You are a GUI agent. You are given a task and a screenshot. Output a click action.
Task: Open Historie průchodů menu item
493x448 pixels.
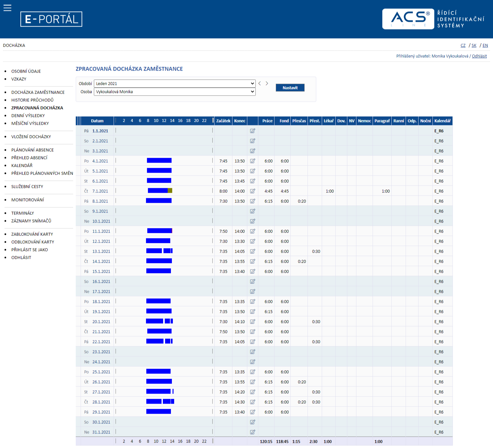(x=32, y=100)
